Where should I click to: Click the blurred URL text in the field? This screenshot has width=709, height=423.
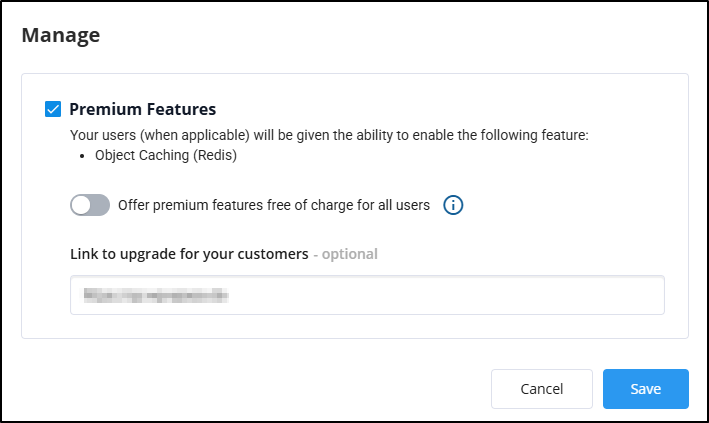click(x=155, y=296)
